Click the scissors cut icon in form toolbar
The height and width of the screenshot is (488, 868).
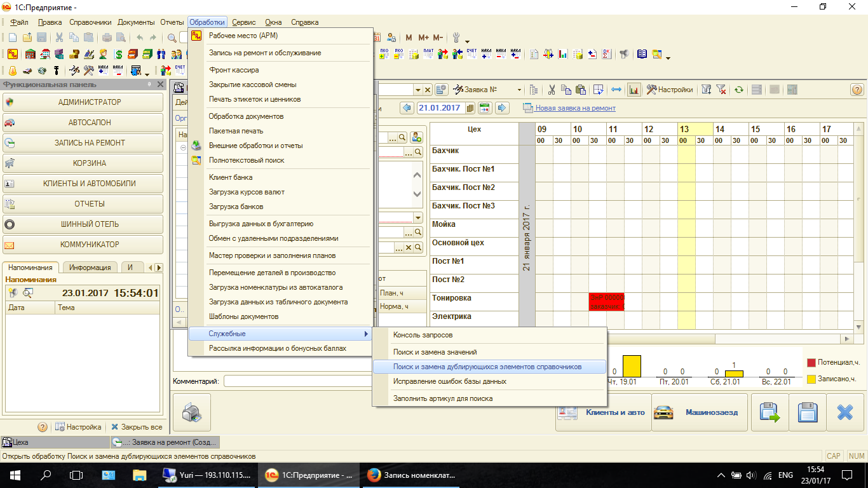[x=552, y=90]
